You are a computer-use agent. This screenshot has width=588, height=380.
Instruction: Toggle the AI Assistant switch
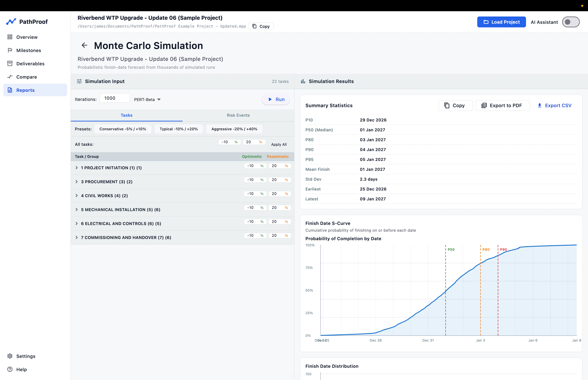(x=571, y=22)
